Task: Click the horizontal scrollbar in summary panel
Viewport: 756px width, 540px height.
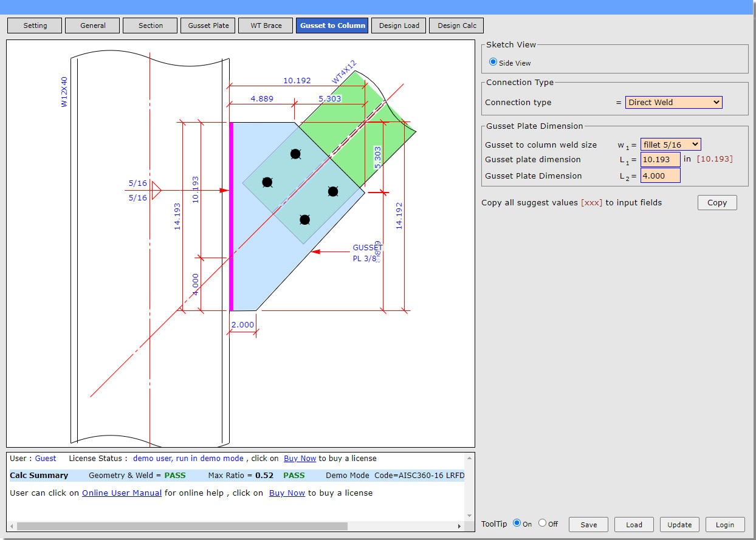Action: [182, 526]
